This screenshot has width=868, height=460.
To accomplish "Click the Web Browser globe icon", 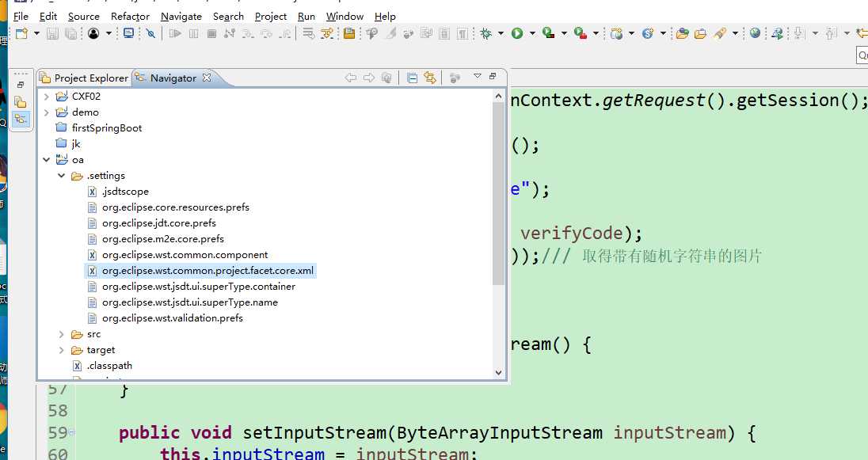I will click(x=755, y=34).
